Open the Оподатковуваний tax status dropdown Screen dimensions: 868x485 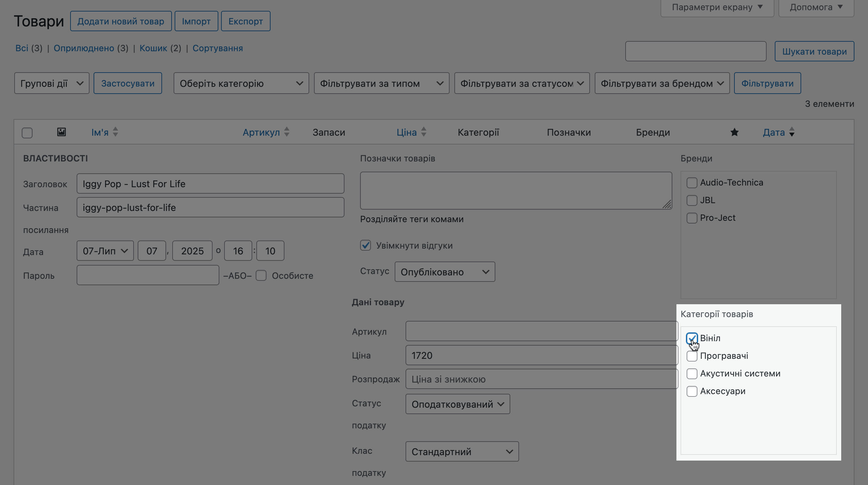click(458, 404)
